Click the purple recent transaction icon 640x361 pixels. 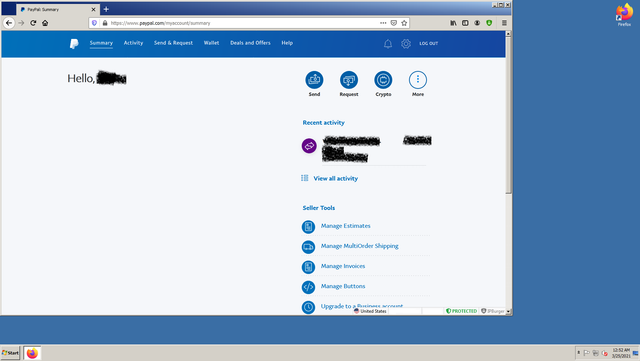[x=309, y=146]
